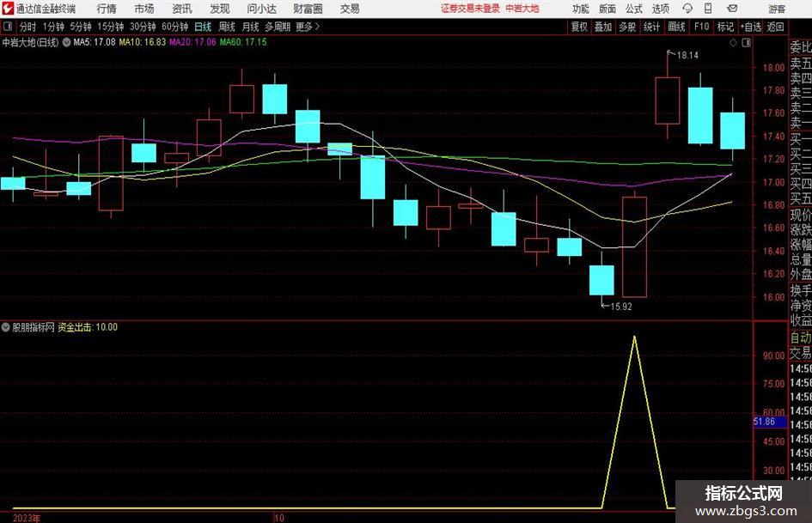Screen dimensions: 812x523
Task: Click the 返回 back button
Action: pos(775,27)
